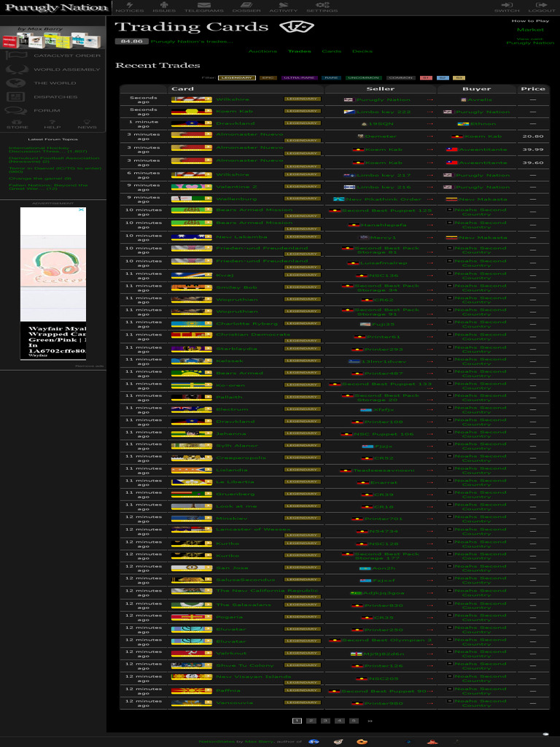Open the Issues person icon
Image resolution: width=560 pixels, height=747 pixels.
pos(164,5)
